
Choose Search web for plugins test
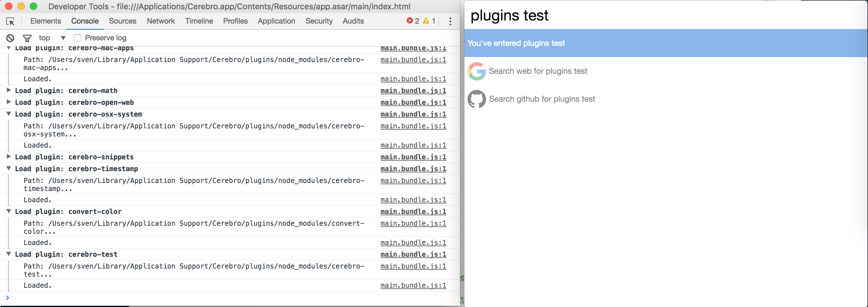[x=666, y=71]
